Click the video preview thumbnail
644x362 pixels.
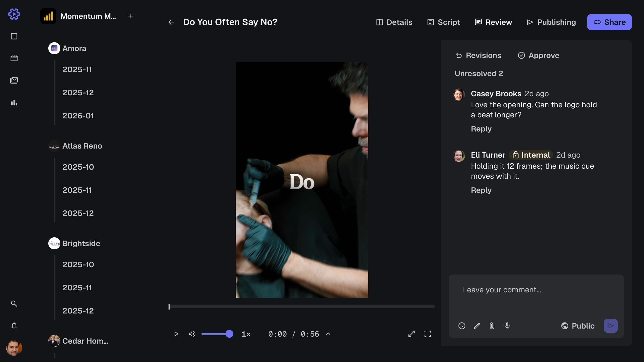(302, 180)
